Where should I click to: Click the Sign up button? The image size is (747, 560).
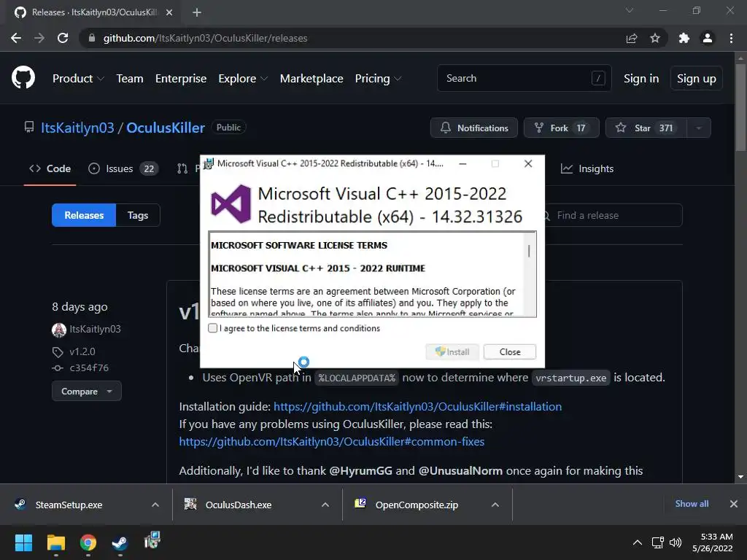click(697, 79)
